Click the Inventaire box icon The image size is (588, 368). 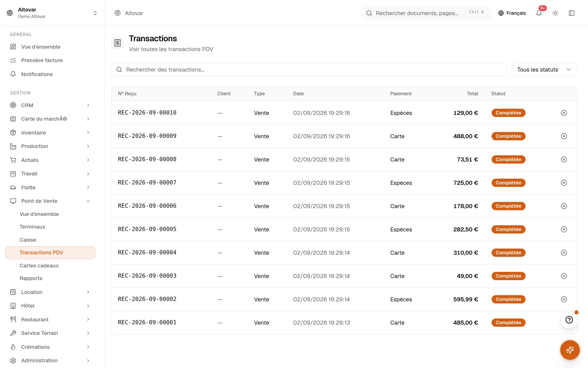click(x=13, y=133)
